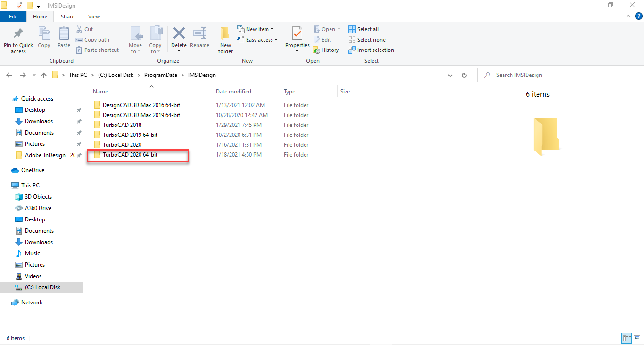Open the New item dropdown

point(255,29)
